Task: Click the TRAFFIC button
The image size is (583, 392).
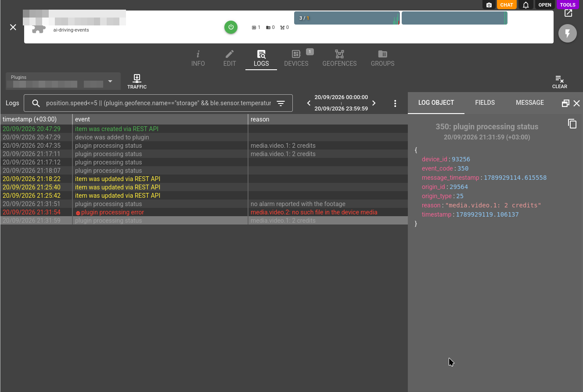Action: (x=137, y=82)
